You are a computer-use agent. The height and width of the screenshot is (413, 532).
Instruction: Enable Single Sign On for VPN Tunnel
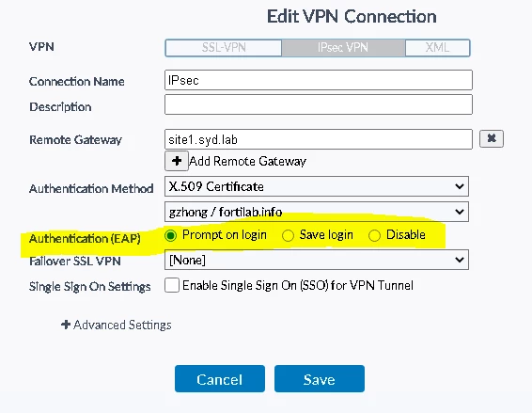click(x=172, y=285)
